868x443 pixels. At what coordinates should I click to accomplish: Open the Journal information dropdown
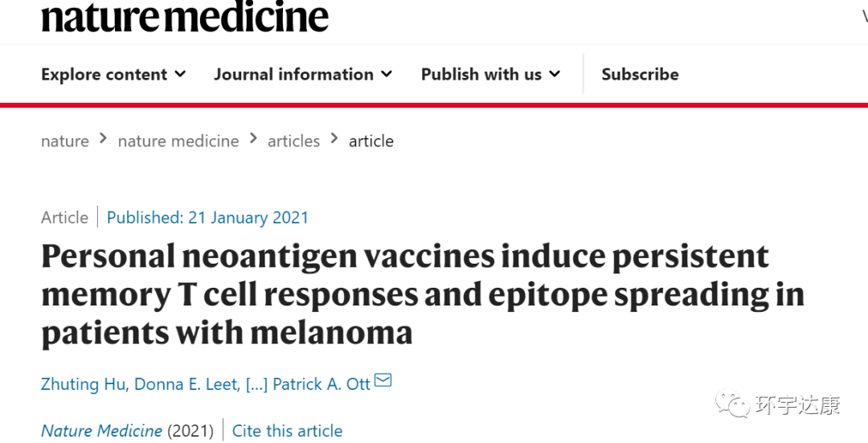coord(303,75)
